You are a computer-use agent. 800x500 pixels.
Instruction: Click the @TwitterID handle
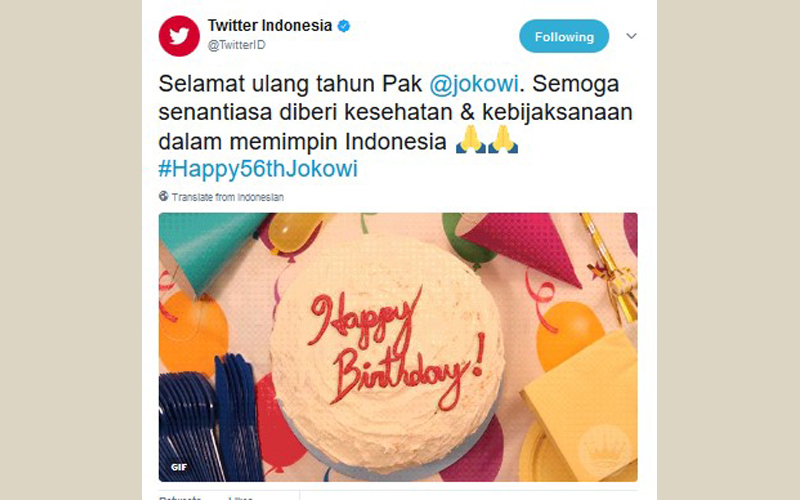pos(236,45)
